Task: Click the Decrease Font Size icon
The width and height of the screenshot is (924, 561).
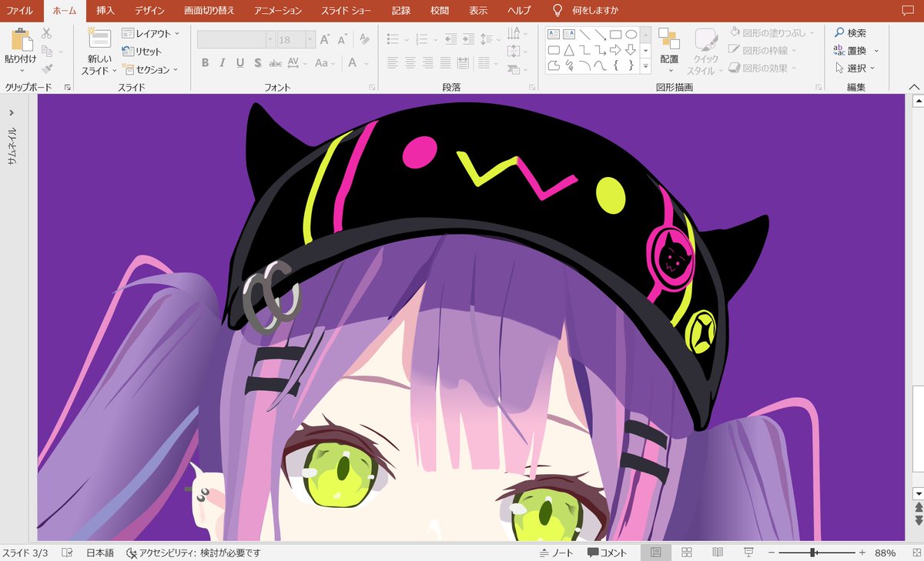Action: point(342,39)
